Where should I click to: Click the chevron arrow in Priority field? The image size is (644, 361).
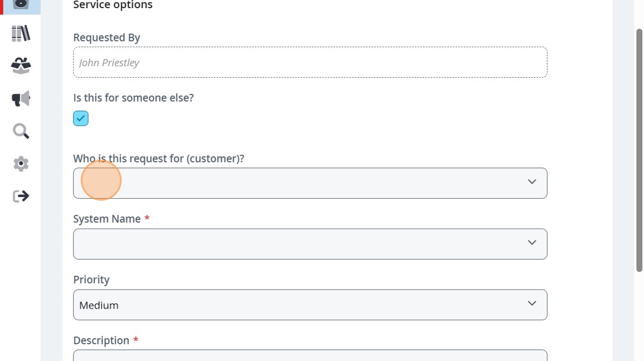[x=532, y=303]
